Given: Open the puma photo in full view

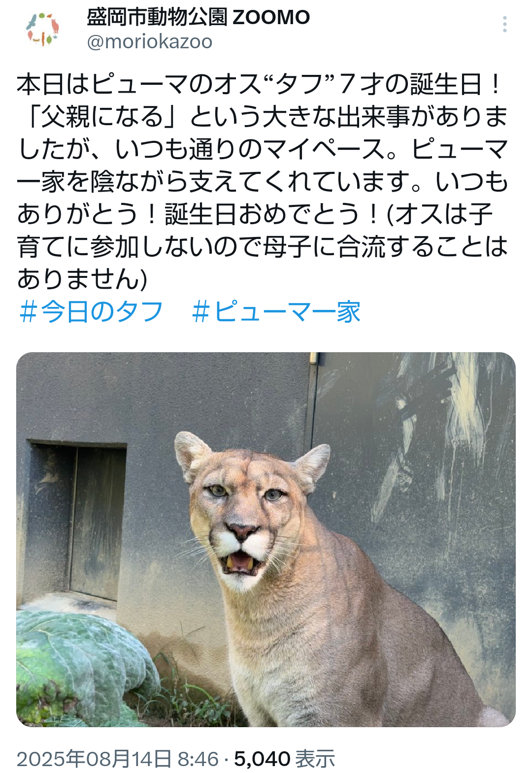Looking at the screenshot, I should click(x=266, y=539).
